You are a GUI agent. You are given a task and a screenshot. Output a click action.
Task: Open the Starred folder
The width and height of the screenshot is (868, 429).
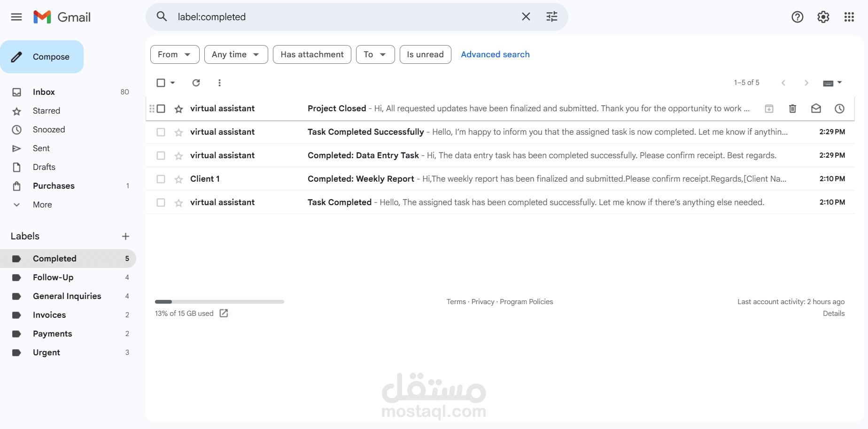point(68,111)
